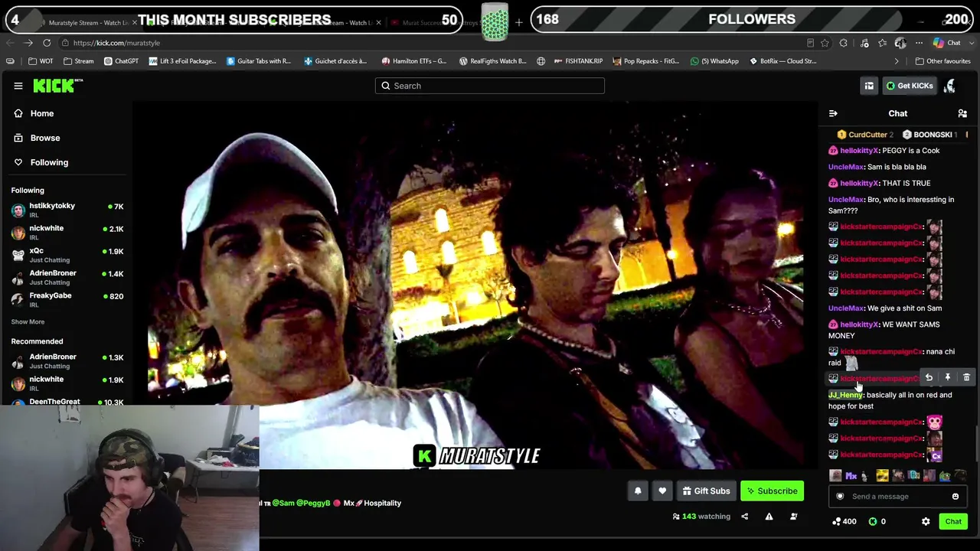Open the Home sidebar item
The height and width of the screenshot is (551, 980).
point(42,113)
